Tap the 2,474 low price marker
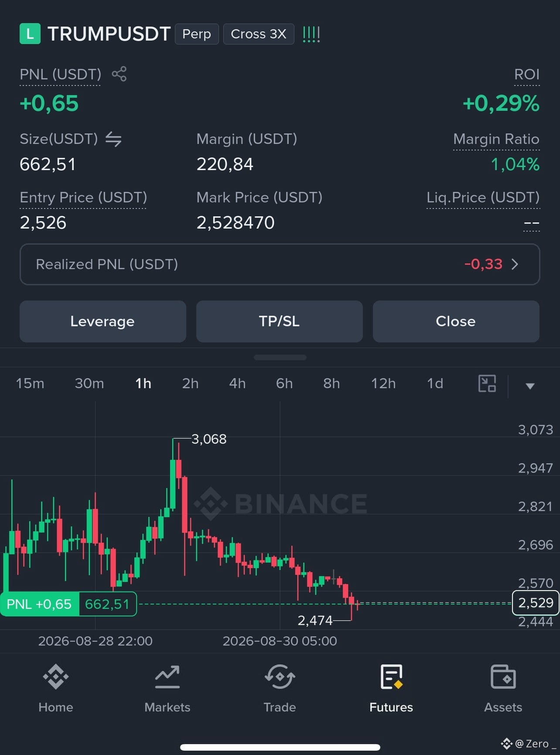This screenshot has height=755, width=560. (x=315, y=620)
